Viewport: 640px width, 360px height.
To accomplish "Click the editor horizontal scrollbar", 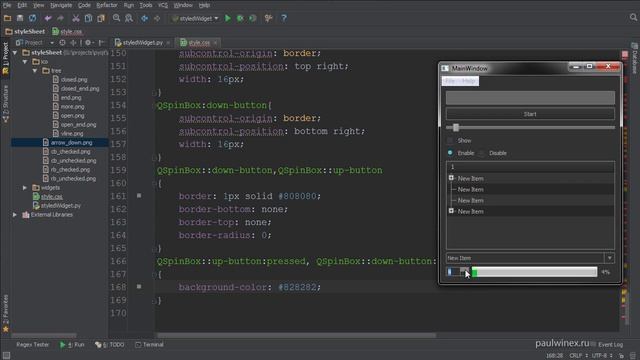I will click(x=297, y=336).
